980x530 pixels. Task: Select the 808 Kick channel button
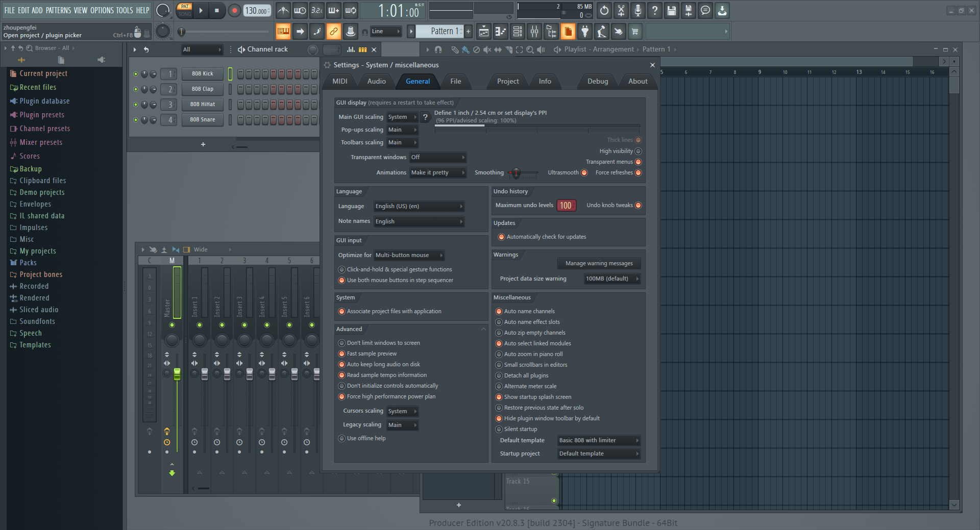click(x=203, y=74)
